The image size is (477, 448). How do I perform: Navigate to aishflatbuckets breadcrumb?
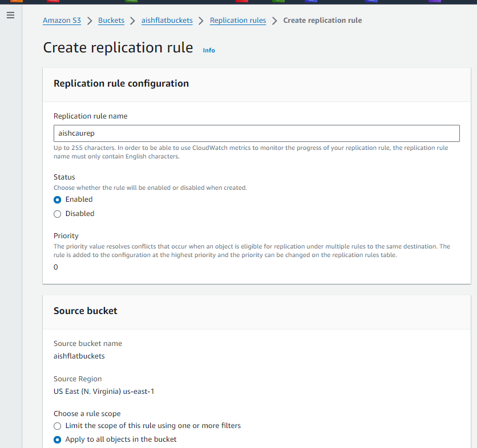167,21
